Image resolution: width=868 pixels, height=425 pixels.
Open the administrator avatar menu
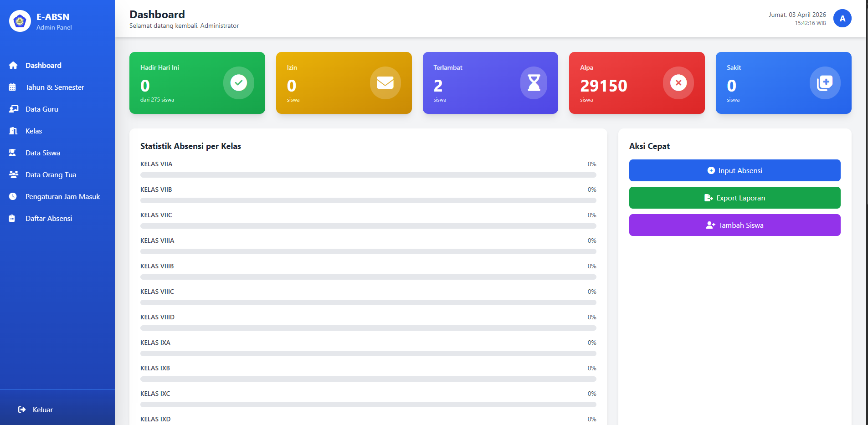tap(842, 19)
